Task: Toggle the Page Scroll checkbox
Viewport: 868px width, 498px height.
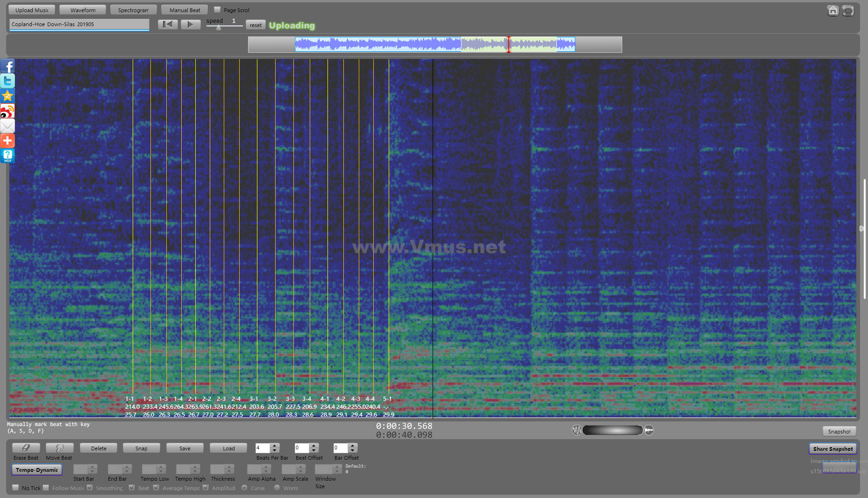Action: pos(217,9)
